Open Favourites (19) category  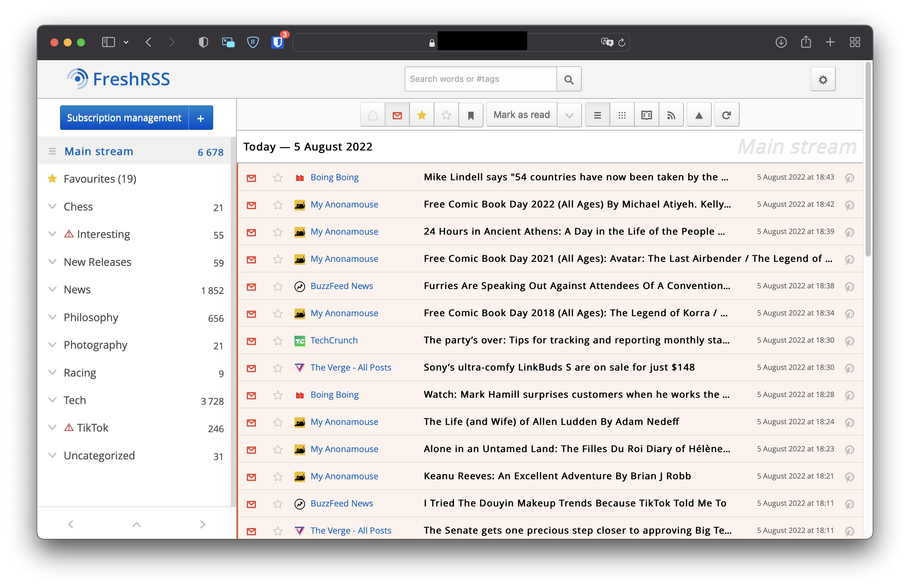(100, 179)
